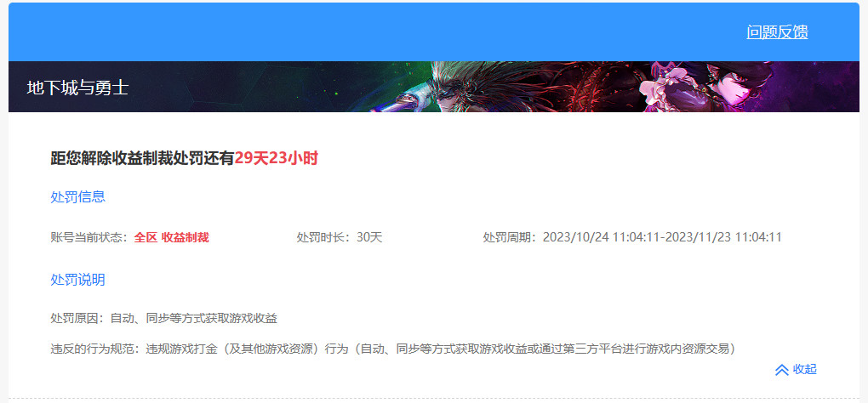
Task: Click the 处罚时长 label
Action: click(x=323, y=237)
